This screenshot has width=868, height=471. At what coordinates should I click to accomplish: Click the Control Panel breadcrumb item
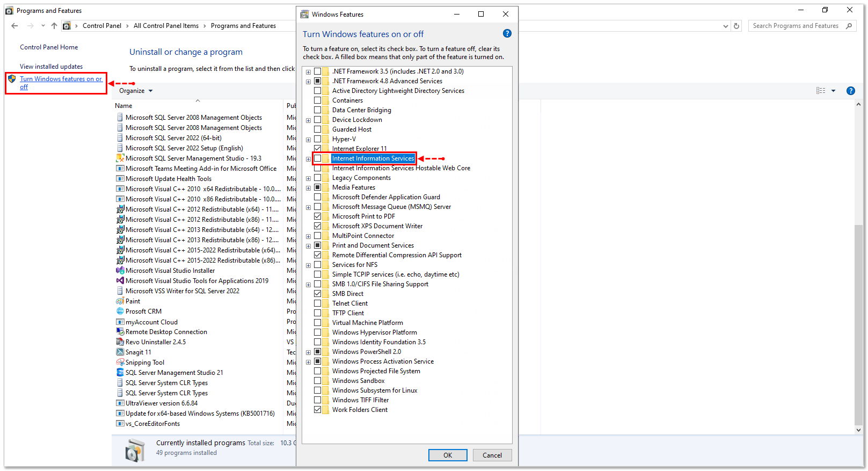(x=101, y=26)
